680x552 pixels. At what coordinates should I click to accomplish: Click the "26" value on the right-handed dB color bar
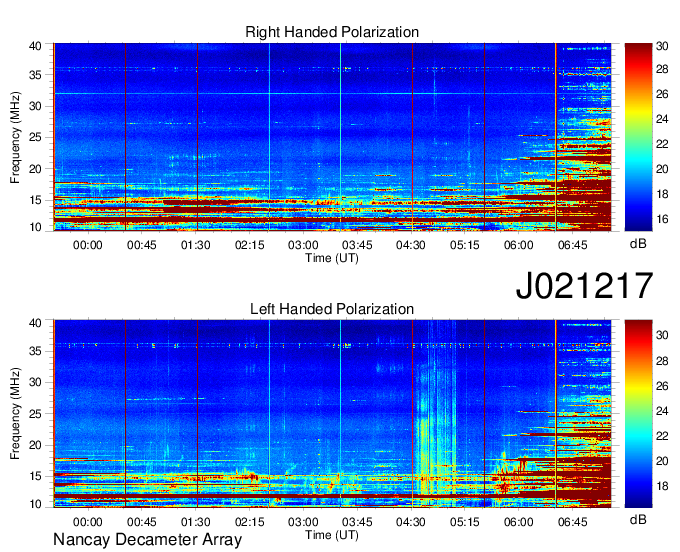(x=662, y=94)
